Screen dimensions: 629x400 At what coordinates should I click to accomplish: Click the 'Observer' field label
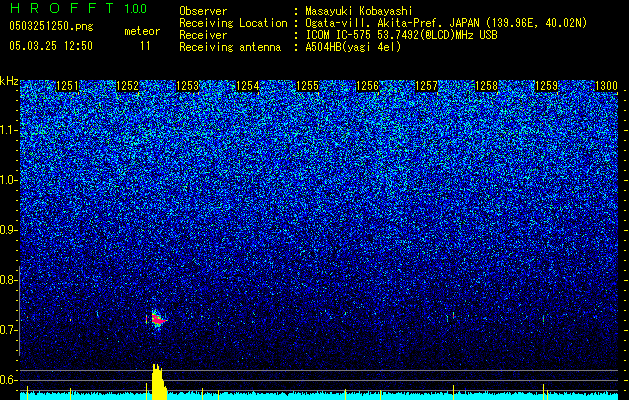coord(203,12)
